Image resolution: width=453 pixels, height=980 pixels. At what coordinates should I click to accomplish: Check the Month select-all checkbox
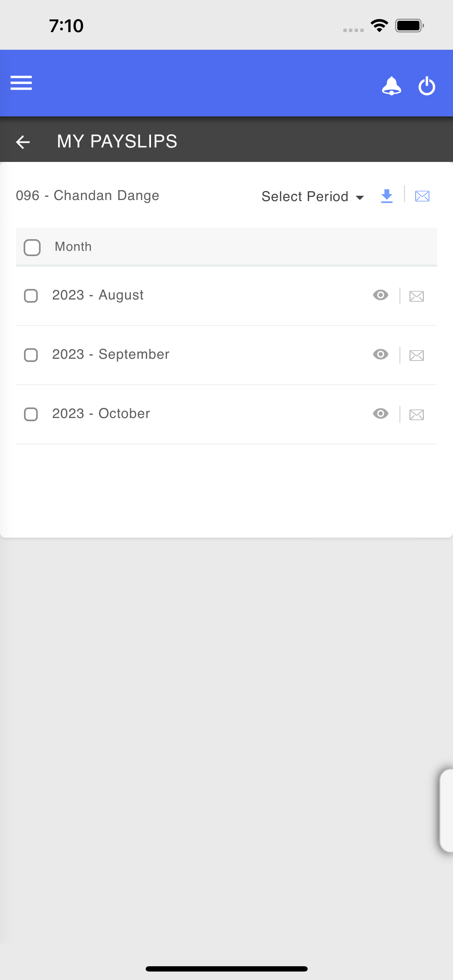point(32,248)
